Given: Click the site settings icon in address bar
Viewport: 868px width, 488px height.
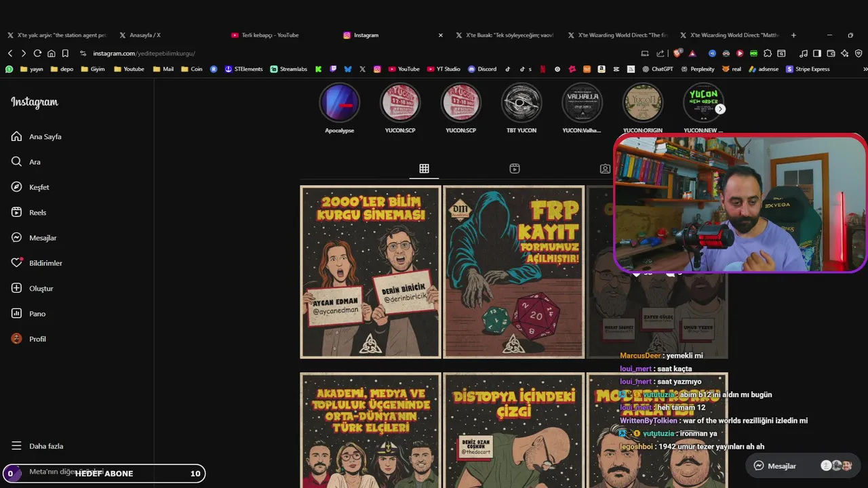Looking at the screenshot, I should 83,54.
